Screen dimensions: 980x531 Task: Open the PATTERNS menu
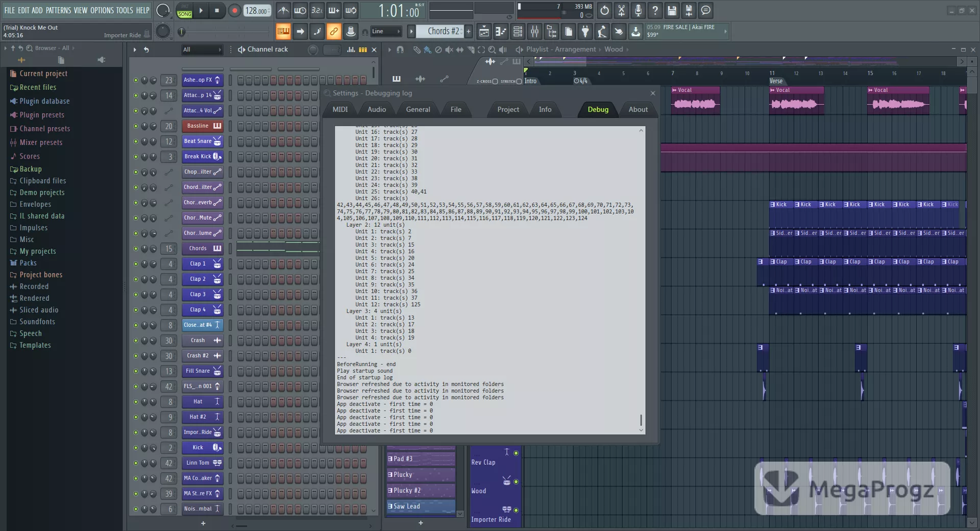click(58, 10)
